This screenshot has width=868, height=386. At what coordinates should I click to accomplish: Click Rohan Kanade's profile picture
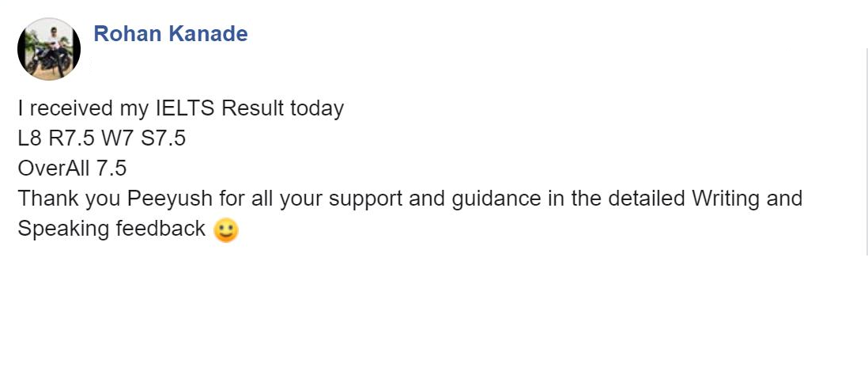tap(49, 49)
